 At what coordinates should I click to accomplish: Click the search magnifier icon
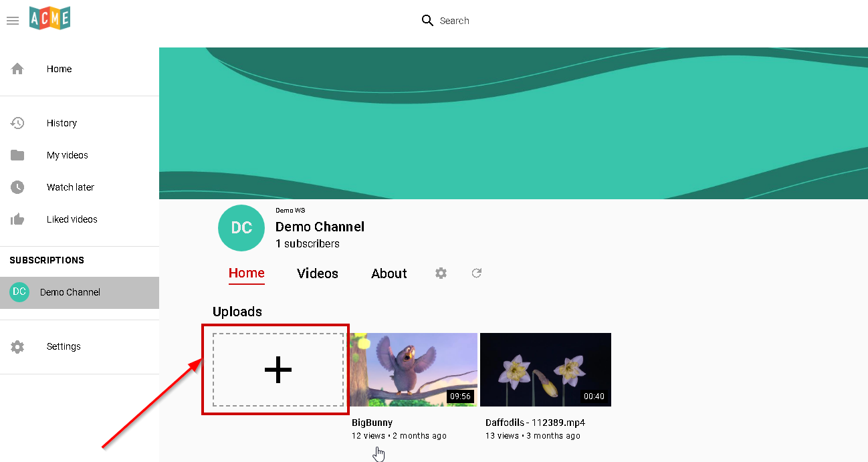coord(427,21)
